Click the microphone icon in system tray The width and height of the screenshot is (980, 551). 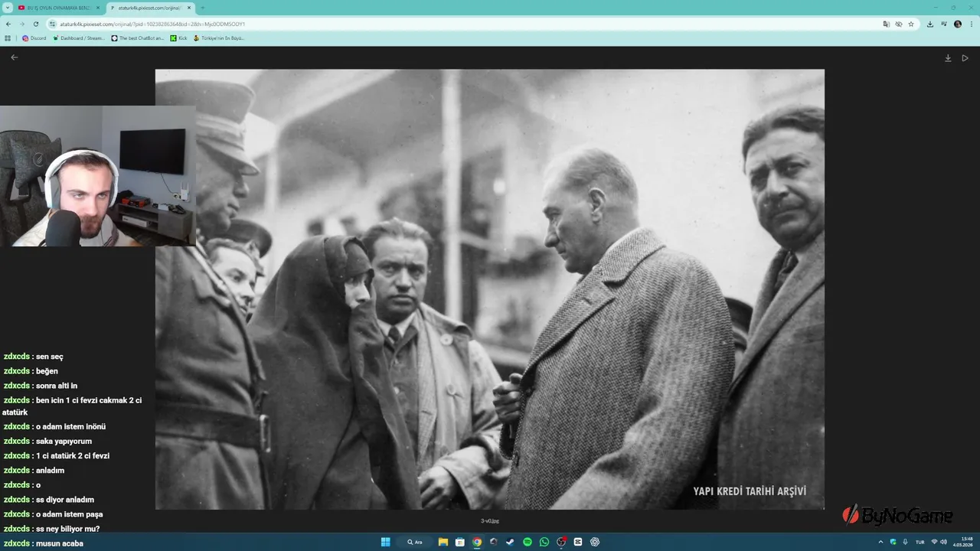coord(905,542)
